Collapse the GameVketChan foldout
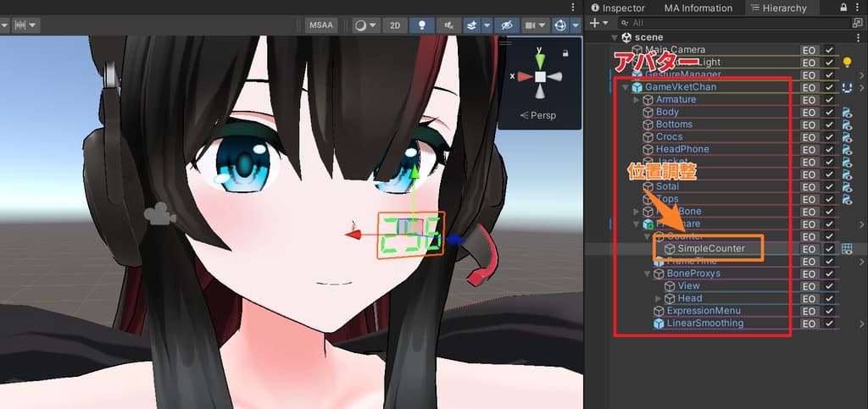Viewport: 868px width, 409px height. (625, 87)
